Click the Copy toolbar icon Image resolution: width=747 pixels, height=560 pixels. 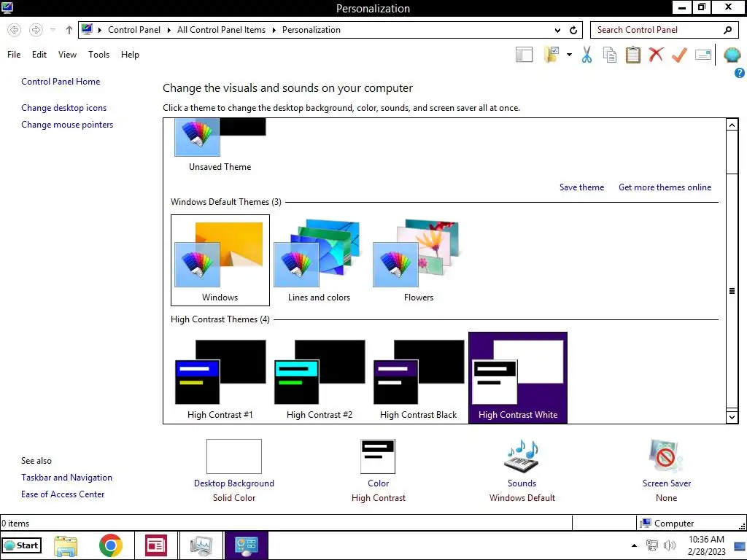[x=610, y=55]
